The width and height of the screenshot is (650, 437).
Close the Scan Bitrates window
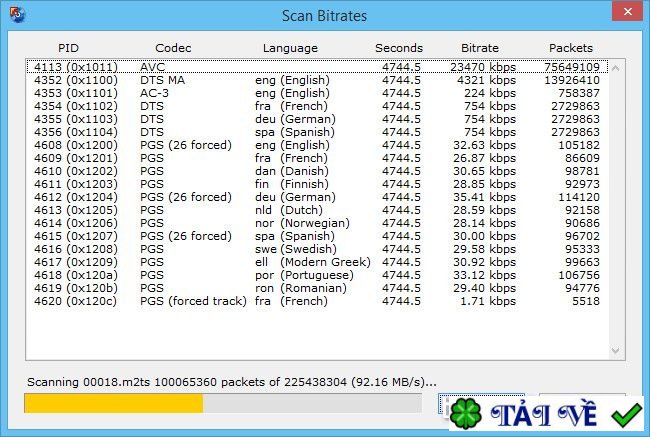(x=628, y=12)
